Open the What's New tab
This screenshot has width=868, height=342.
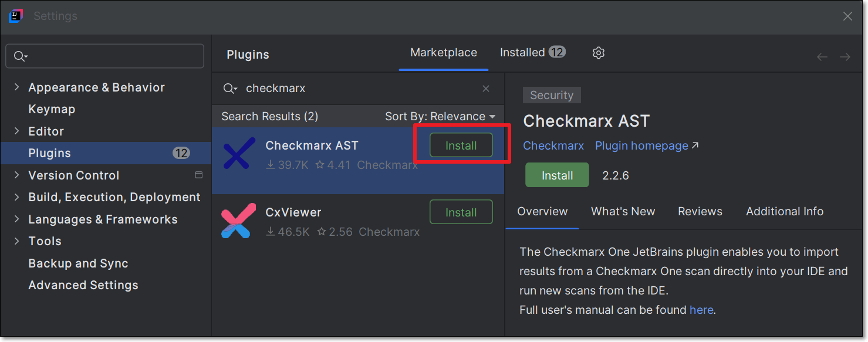click(623, 212)
